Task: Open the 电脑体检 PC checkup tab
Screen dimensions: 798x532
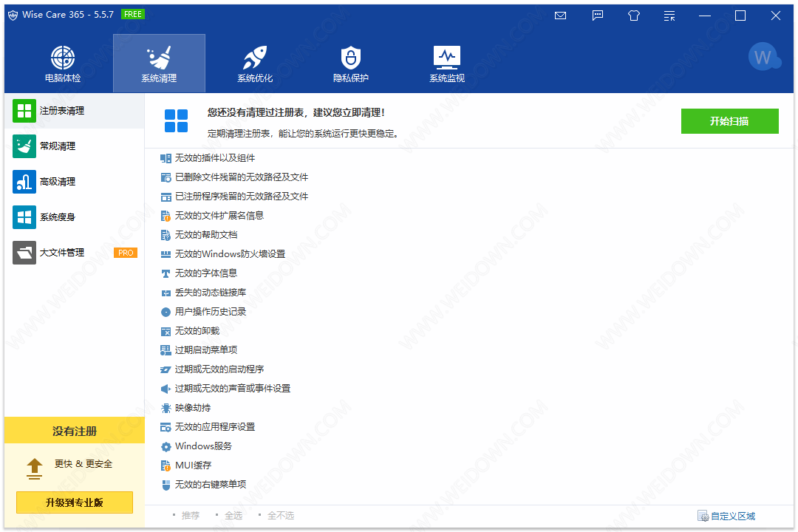Action: tap(63, 64)
